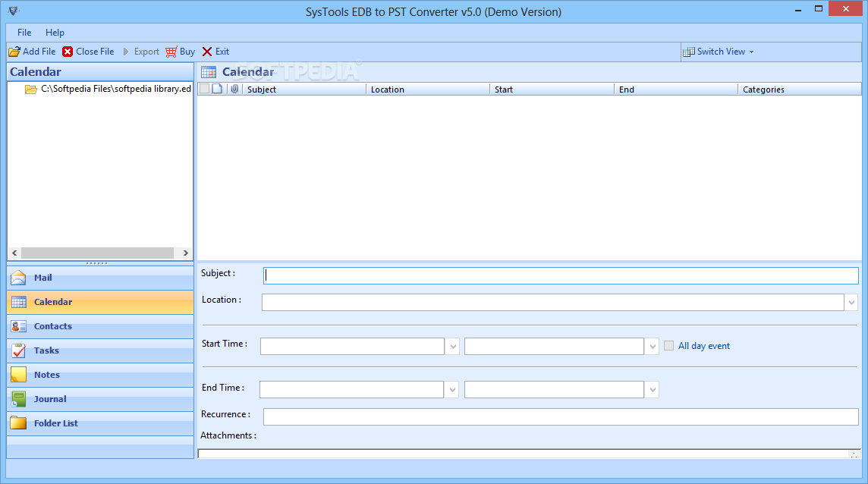Select the Calendar section label
The height and width of the screenshot is (484, 868).
(53, 302)
